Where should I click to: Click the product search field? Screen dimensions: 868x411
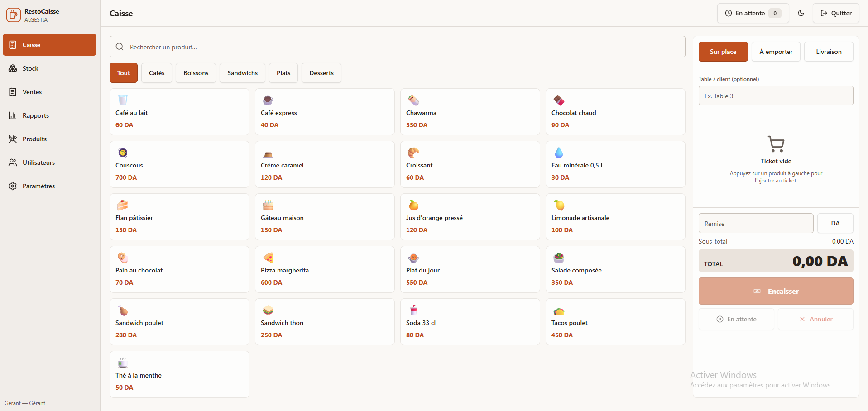pos(397,47)
